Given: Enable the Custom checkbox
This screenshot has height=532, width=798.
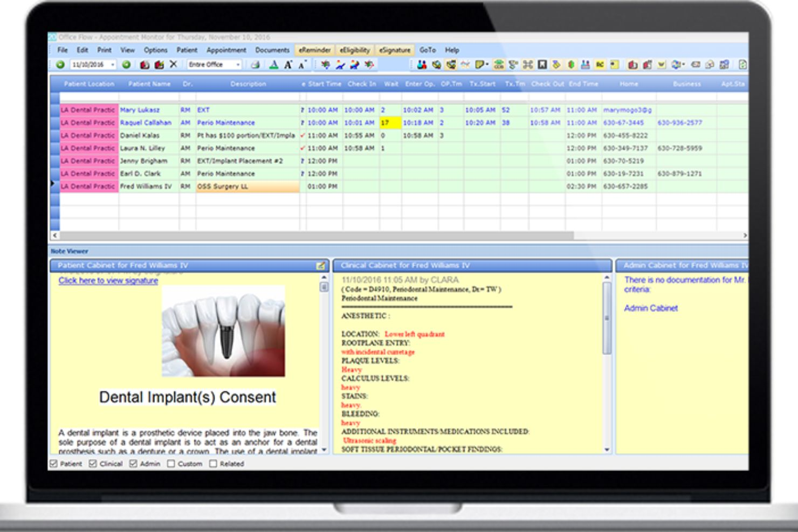Looking at the screenshot, I should (171, 464).
